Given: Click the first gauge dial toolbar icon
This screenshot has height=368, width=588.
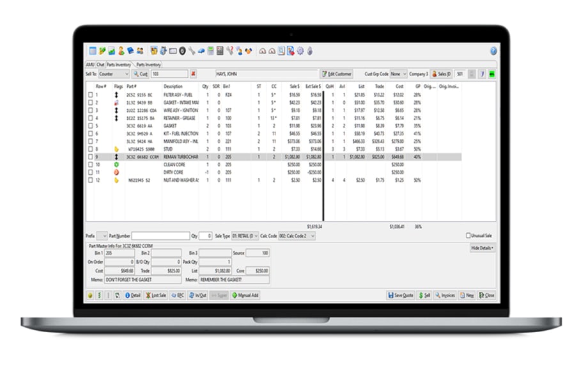Looking at the screenshot, I should (263, 51).
